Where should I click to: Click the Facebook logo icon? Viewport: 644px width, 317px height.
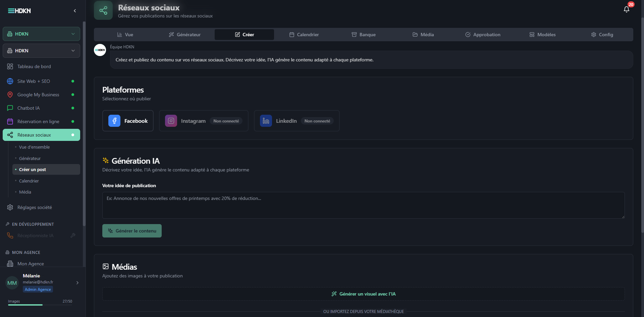point(114,121)
